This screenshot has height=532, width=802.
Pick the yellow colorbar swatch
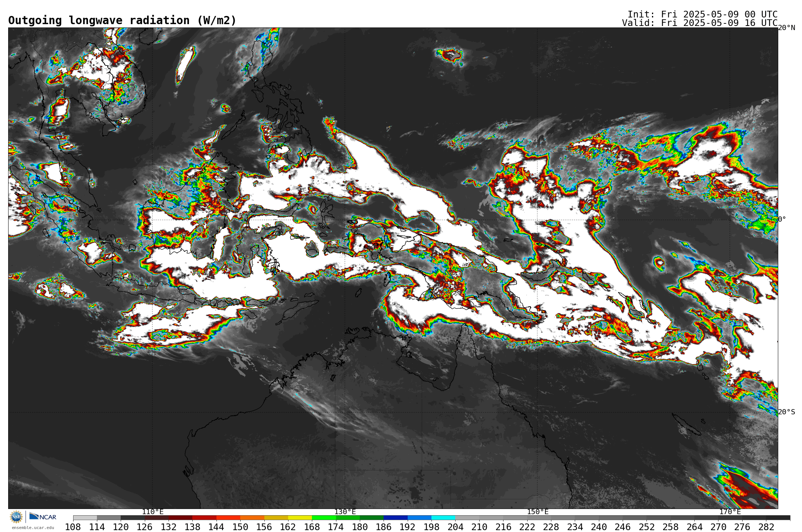click(x=300, y=518)
